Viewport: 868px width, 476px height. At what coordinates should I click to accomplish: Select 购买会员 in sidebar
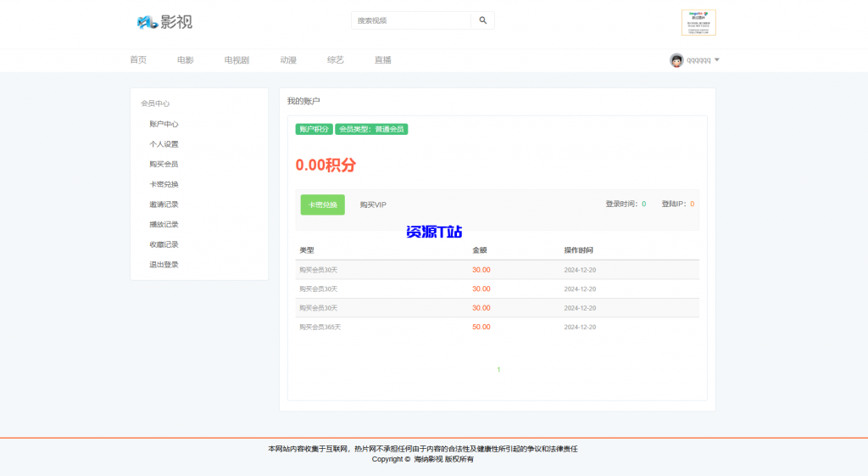pyautogui.click(x=164, y=164)
